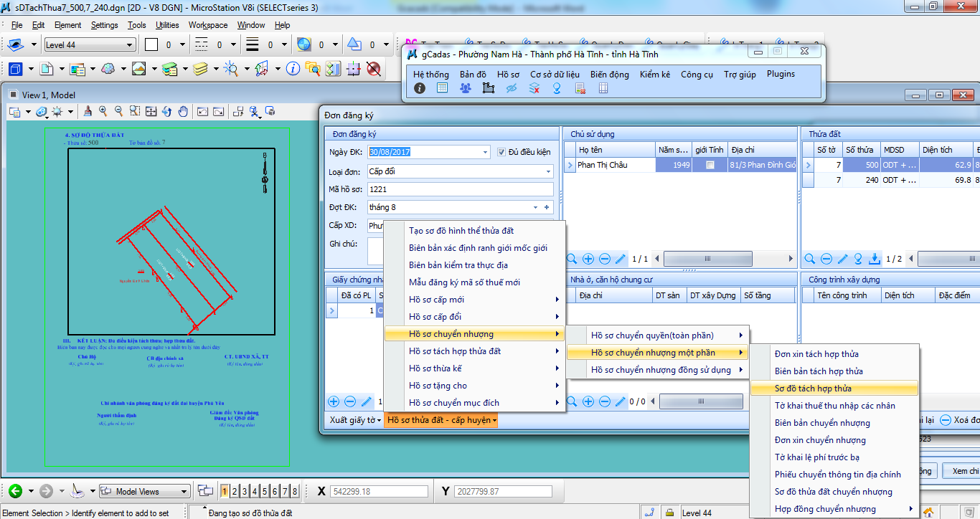Select Sơ đồ tách hợp thửa menu item
Screen dimensions: 980x519
coord(813,389)
